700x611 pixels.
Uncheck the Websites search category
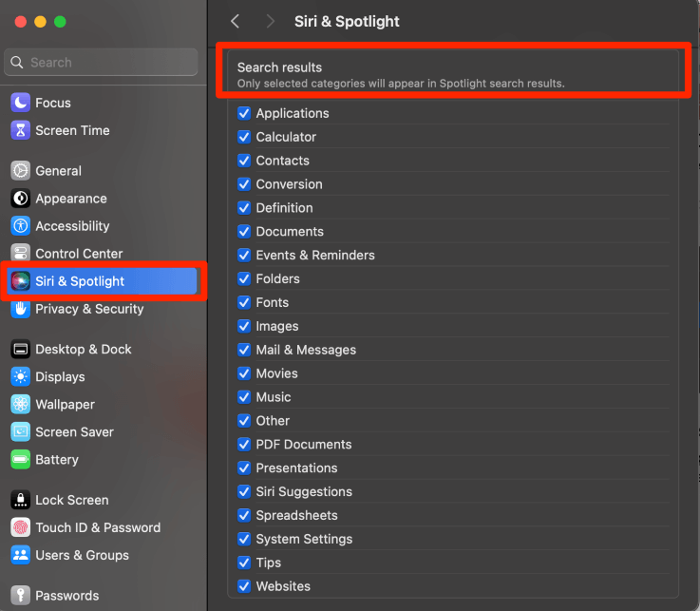pos(244,586)
